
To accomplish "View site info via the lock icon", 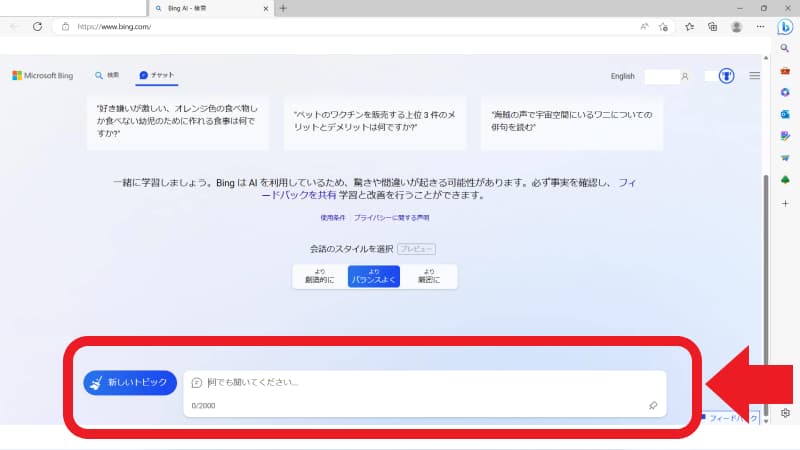I will pyautogui.click(x=65, y=27).
